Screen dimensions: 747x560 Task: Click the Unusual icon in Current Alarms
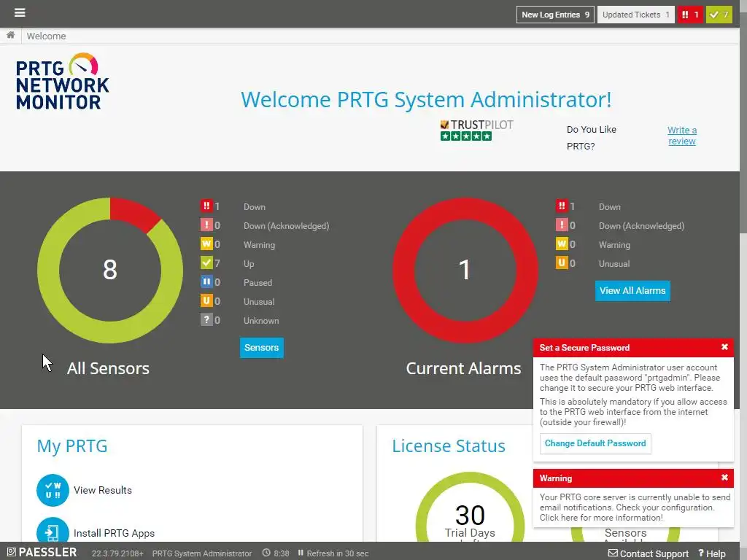tap(562, 262)
